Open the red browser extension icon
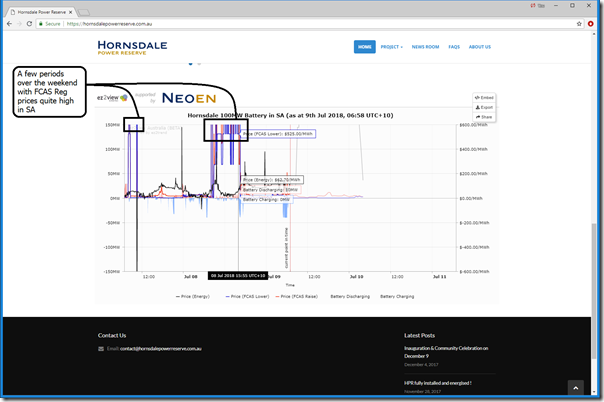 [x=591, y=24]
